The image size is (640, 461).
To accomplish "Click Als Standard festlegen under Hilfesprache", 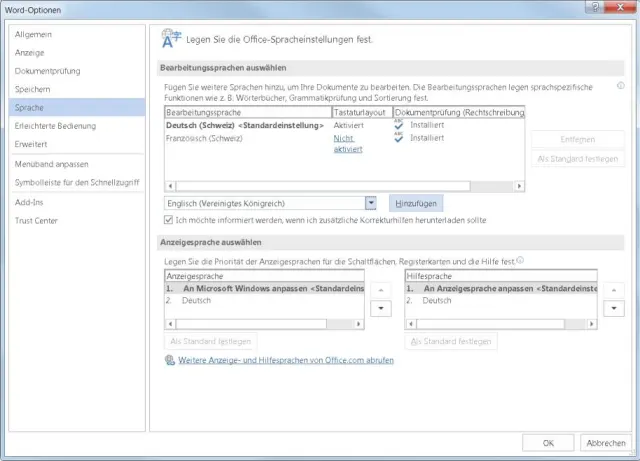I will coord(451,341).
